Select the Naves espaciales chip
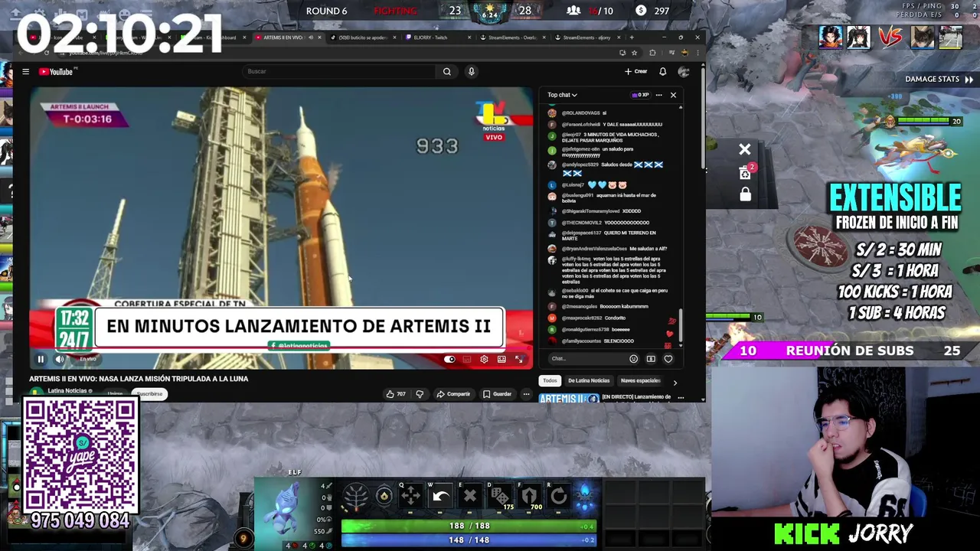Viewport: 980px width, 551px height. pyautogui.click(x=641, y=380)
